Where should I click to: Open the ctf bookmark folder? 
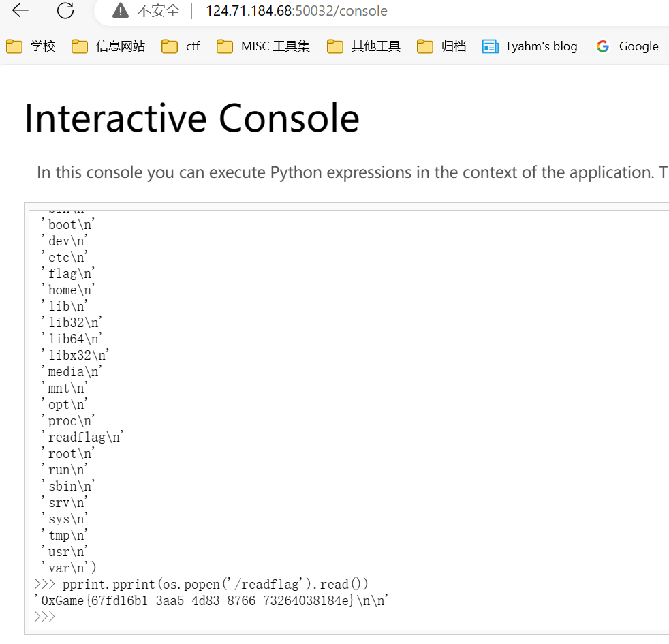coord(181,46)
